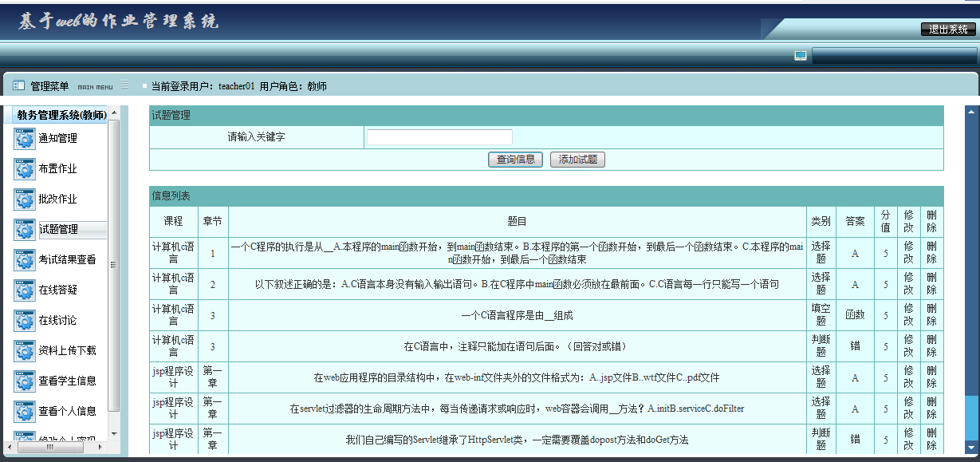Click the 当前登录用户: teacher01 text

click(x=203, y=86)
